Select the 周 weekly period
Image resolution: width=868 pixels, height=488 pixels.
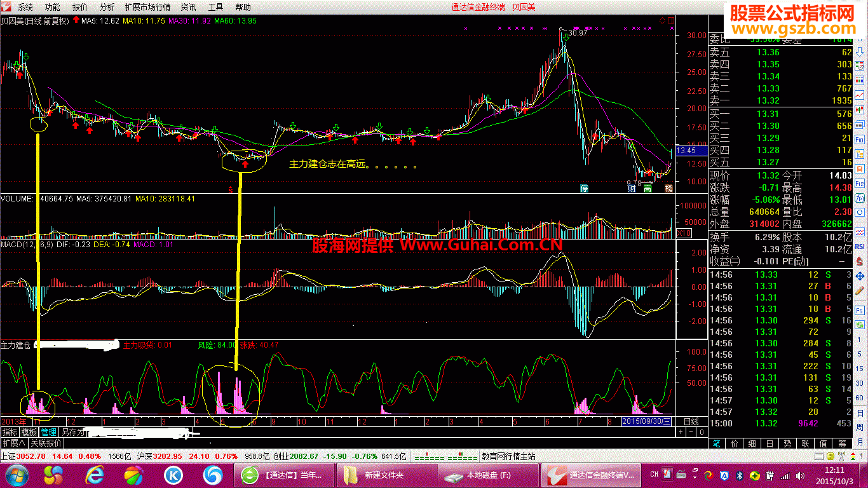pos(859,428)
